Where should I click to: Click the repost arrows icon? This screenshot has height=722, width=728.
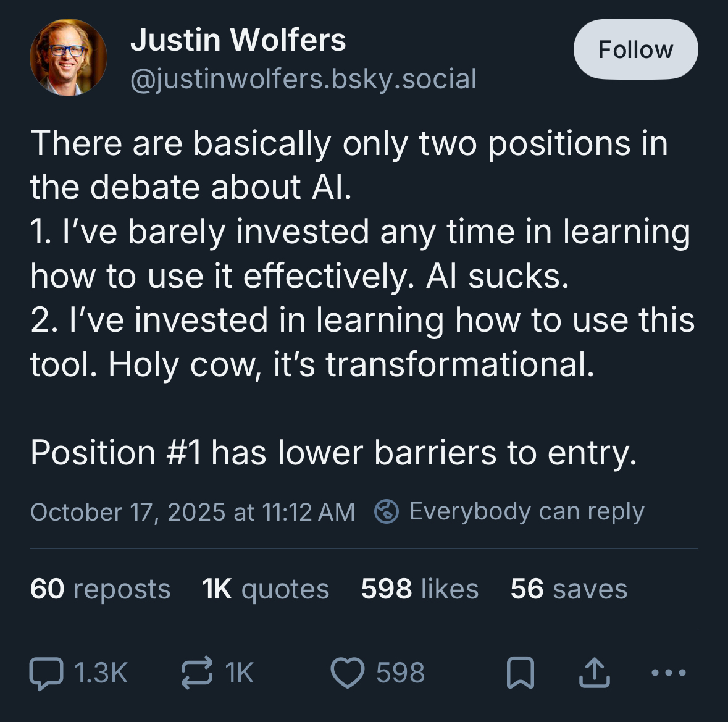(x=196, y=673)
